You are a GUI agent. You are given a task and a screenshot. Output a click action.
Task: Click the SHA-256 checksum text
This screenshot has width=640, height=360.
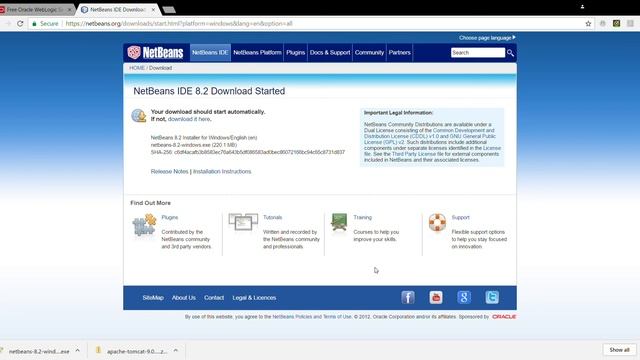(x=248, y=152)
